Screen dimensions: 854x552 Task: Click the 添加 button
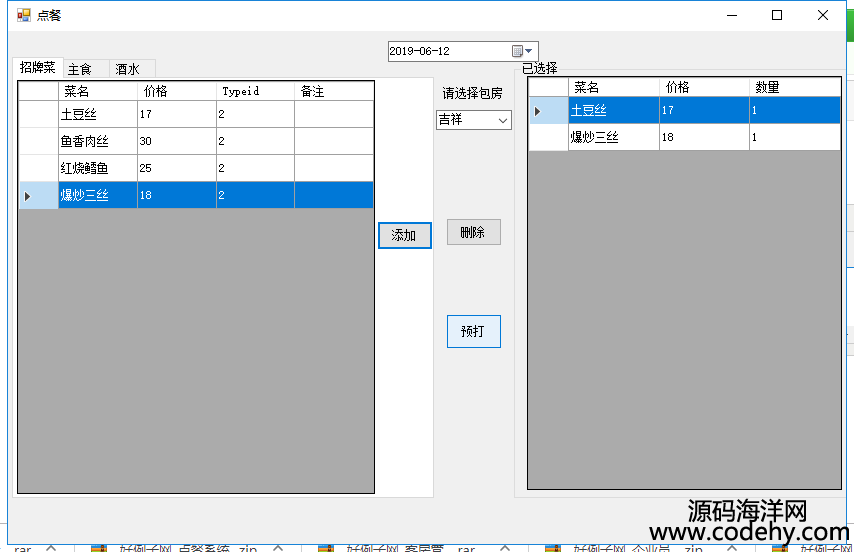click(405, 235)
